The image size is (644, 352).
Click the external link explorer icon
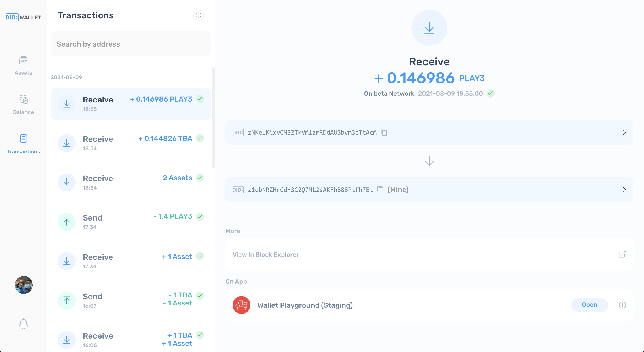[x=622, y=254]
